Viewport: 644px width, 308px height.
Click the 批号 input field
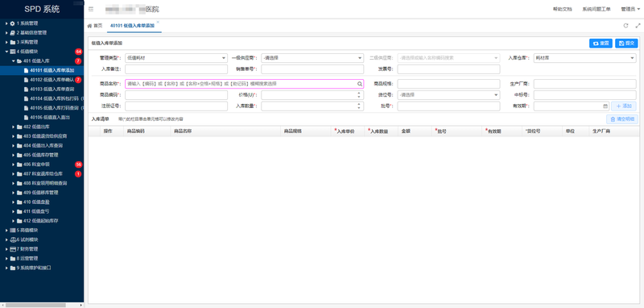click(449, 106)
